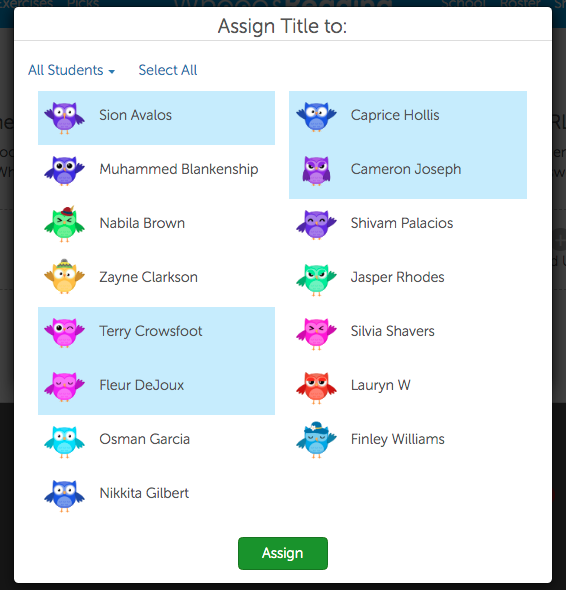Click Zayne Clarkson's yellow owl avatar
This screenshot has height=590, width=566.
tap(64, 277)
